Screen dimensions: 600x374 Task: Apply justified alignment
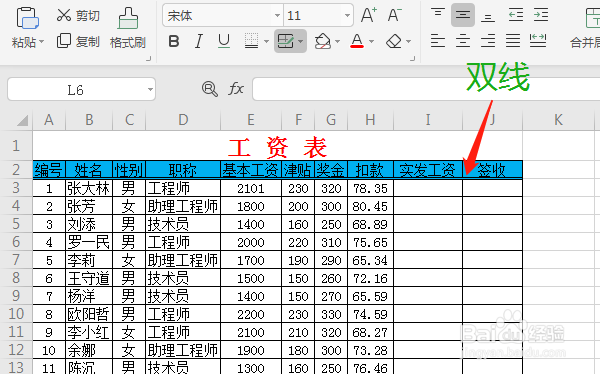tap(513, 41)
